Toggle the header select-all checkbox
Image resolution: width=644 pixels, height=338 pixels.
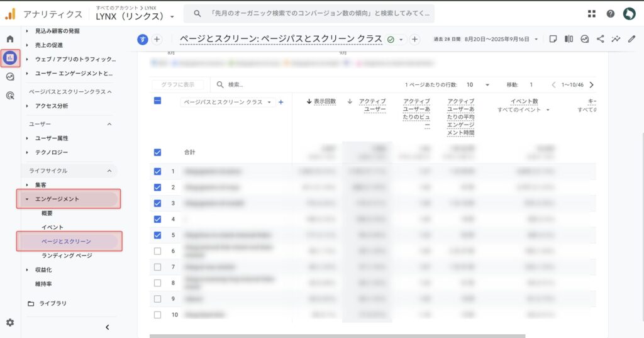[x=157, y=101]
